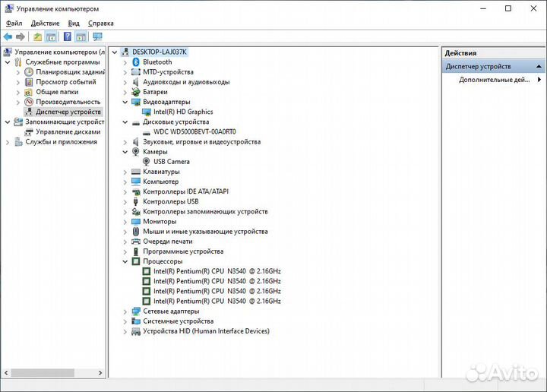
Task: Select Intel(R) HD Graphics device
Action: click(183, 112)
